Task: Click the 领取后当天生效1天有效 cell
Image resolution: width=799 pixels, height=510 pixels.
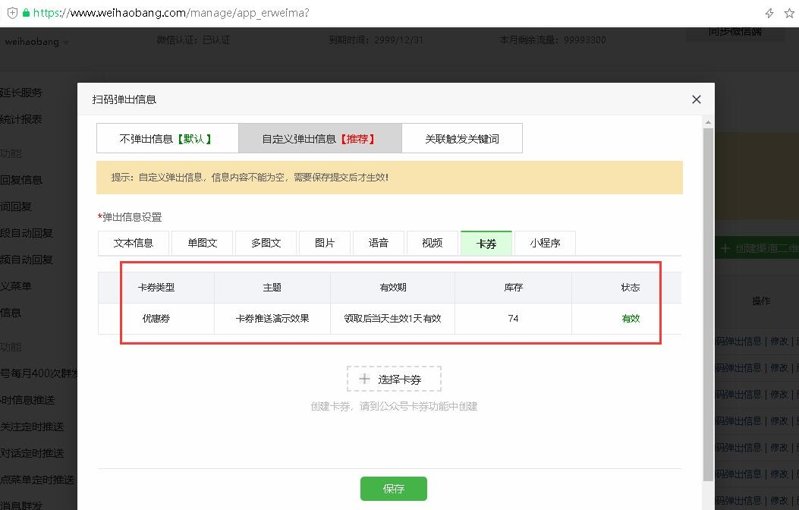Action: tap(392, 318)
